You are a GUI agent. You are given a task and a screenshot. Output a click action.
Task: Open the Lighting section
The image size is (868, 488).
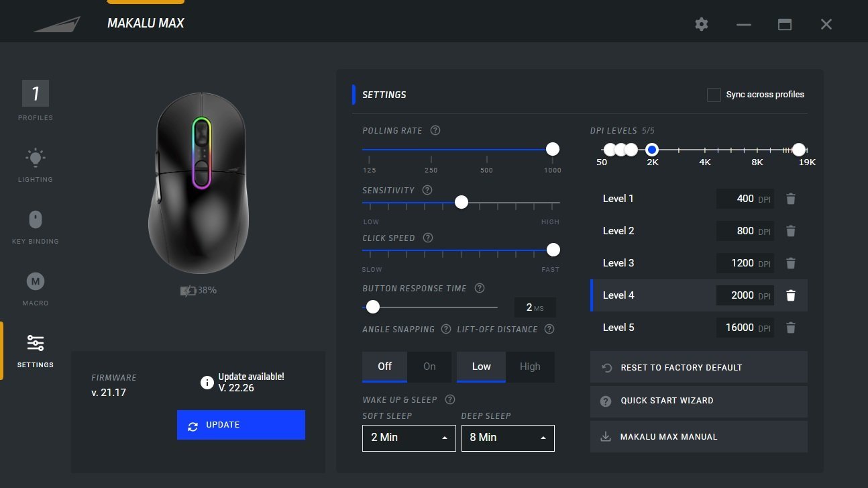coord(36,165)
